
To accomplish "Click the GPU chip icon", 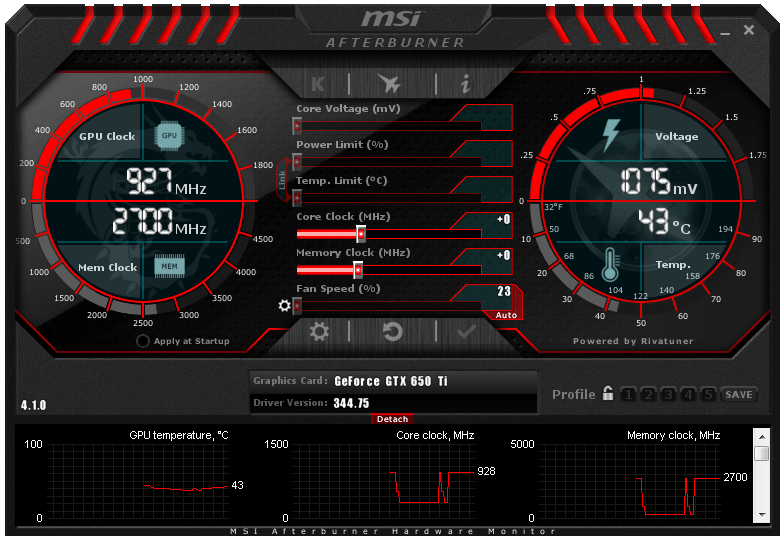I will point(169,135).
